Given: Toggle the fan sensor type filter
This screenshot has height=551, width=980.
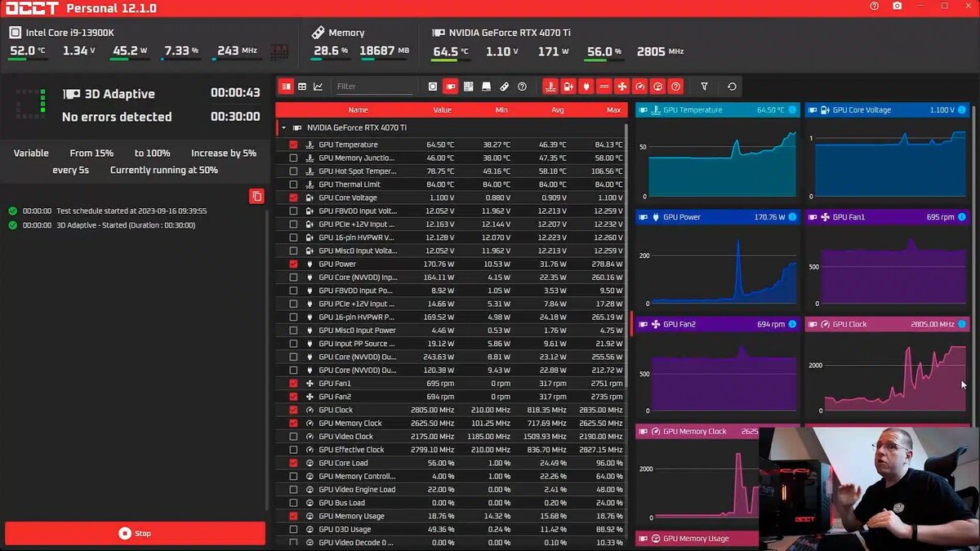Looking at the screenshot, I should (x=622, y=87).
